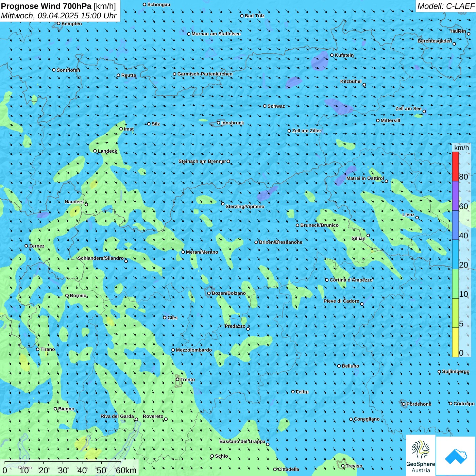Click the Kempten location marker
476x476 pixels.
(x=58, y=23)
